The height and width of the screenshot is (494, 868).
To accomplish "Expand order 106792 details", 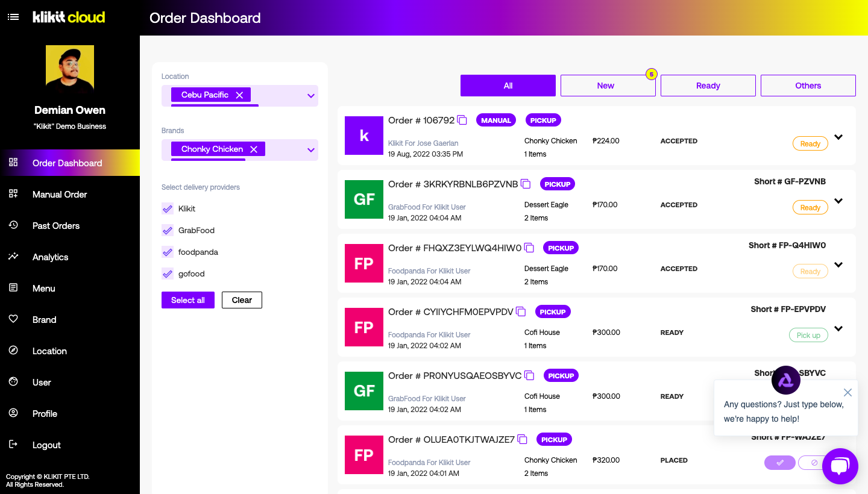I will [838, 137].
